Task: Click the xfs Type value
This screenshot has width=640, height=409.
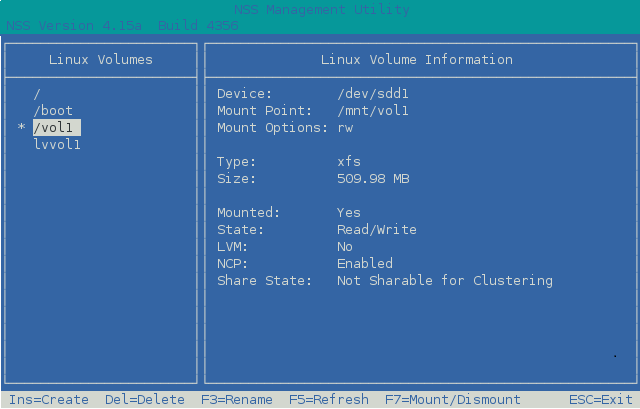Action: [x=349, y=161]
